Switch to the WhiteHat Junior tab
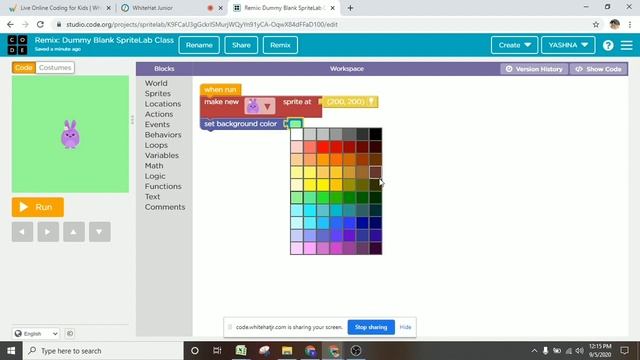Image resolution: width=640 pixels, height=360 pixels. pos(171,8)
